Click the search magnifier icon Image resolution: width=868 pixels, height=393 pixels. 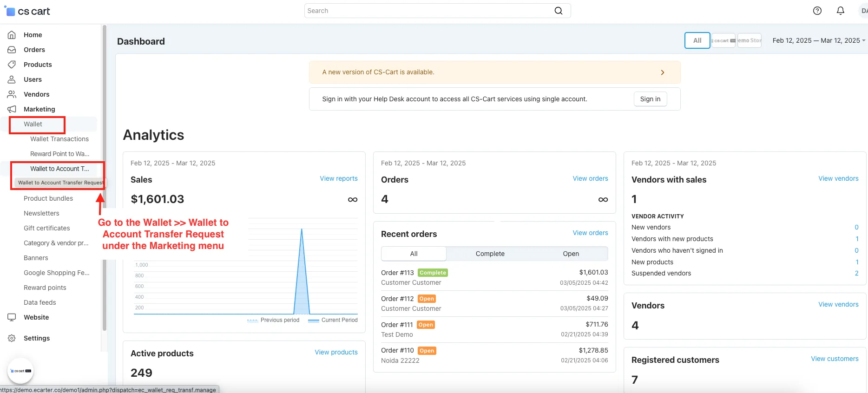[x=559, y=11]
